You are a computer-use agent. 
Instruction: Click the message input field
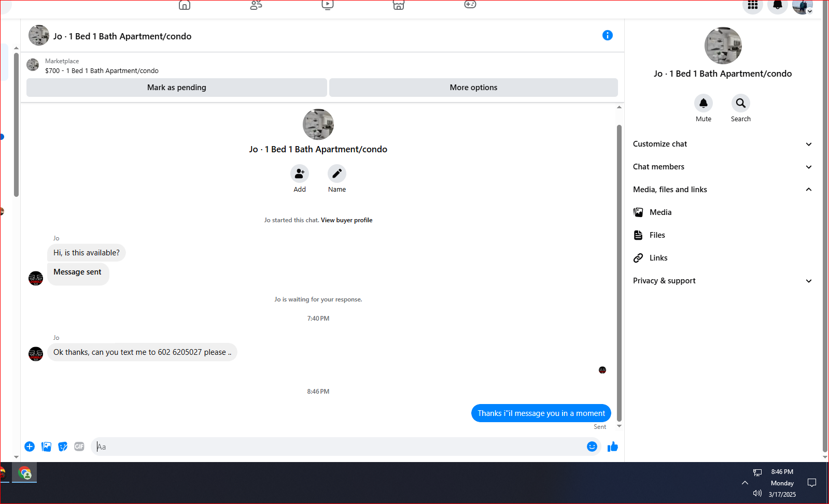(x=340, y=447)
